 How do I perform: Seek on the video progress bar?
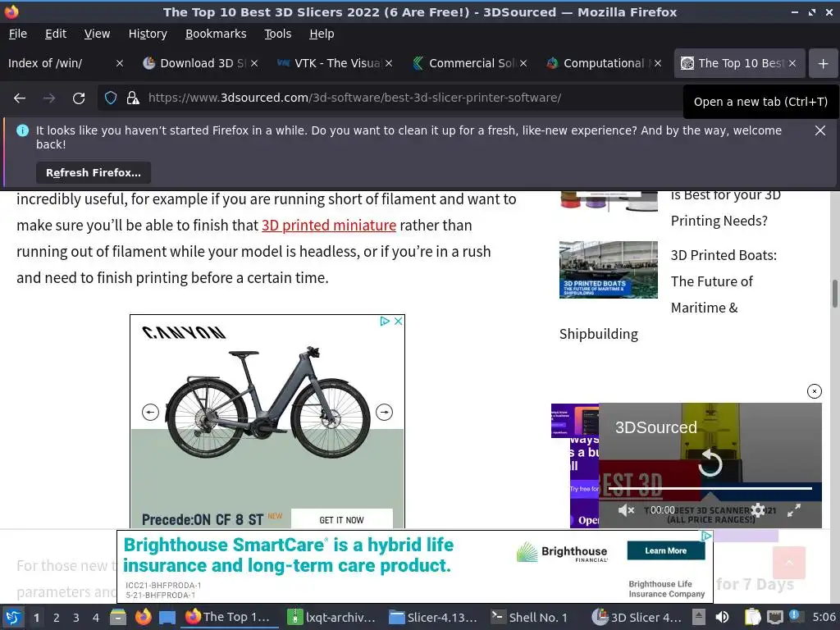(x=710, y=489)
